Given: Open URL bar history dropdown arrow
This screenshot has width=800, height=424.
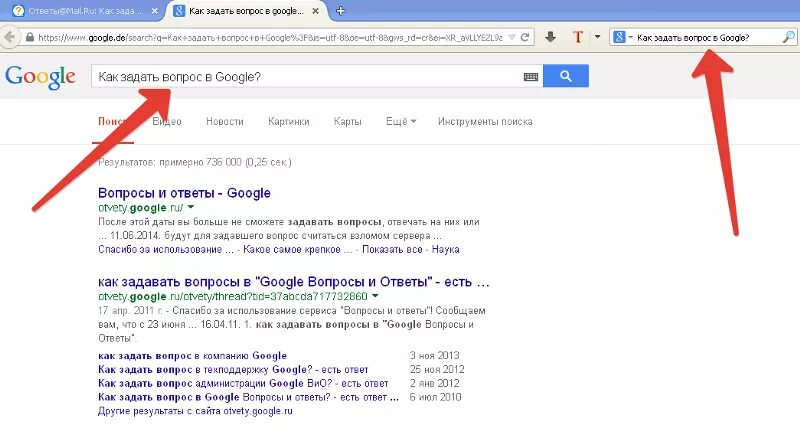Looking at the screenshot, I should pos(512,37).
